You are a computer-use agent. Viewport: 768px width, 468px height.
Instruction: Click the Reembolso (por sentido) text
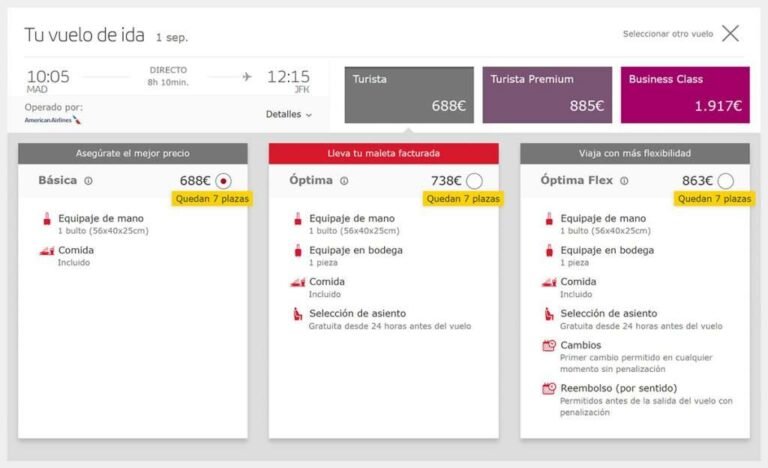(x=619, y=388)
